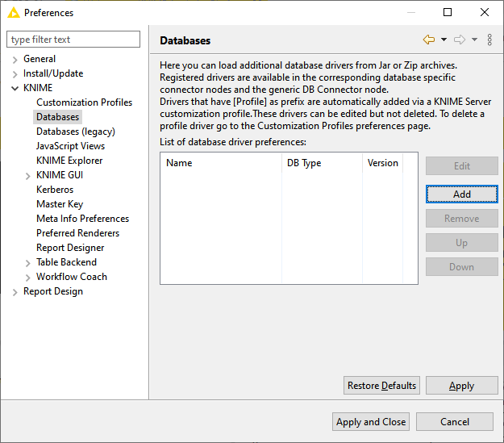Open the view menu three-dots icon
This screenshot has height=443, width=504.
(x=489, y=40)
